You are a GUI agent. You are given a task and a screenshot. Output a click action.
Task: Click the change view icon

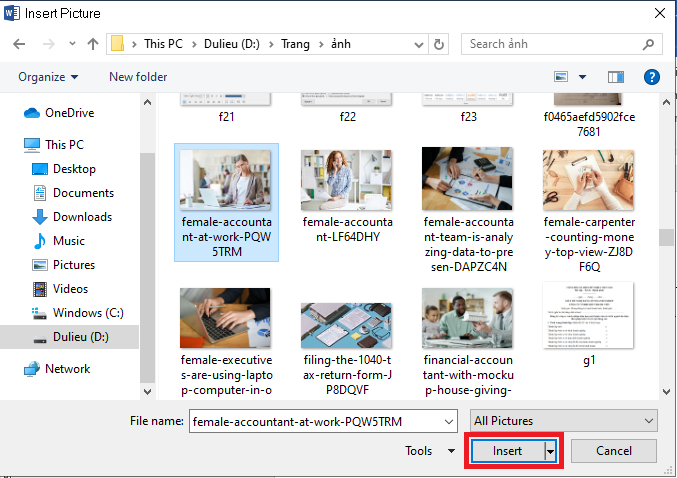[561, 77]
